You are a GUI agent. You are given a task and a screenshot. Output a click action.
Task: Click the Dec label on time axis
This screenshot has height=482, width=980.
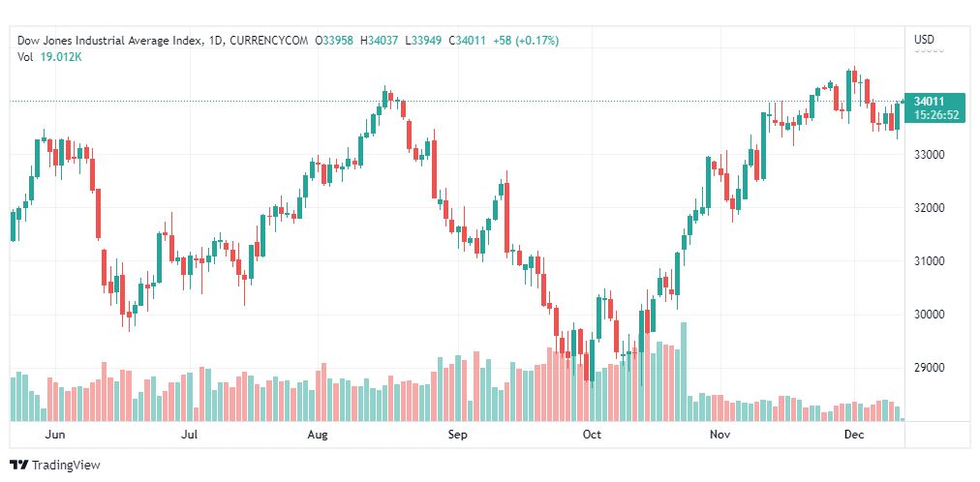click(x=853, y=436)
